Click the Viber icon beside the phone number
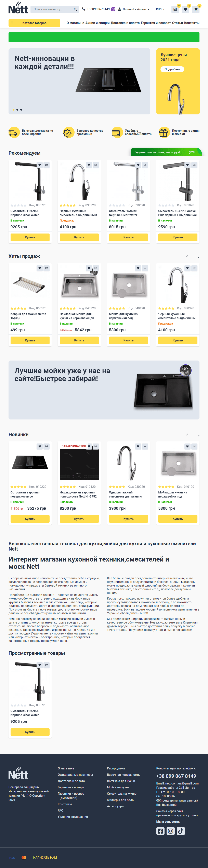The height and width of the screenshot is (868, 208). tap(113, 9)
